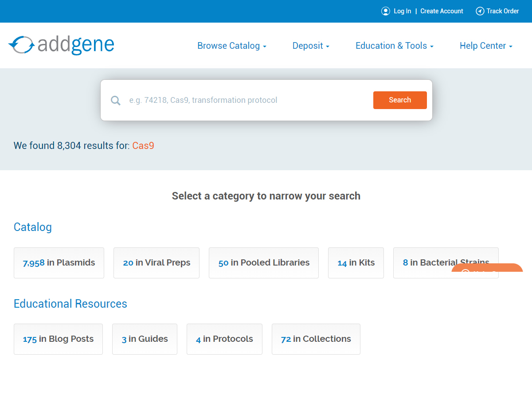Click the magnifying glass search icon

[116, 101]
